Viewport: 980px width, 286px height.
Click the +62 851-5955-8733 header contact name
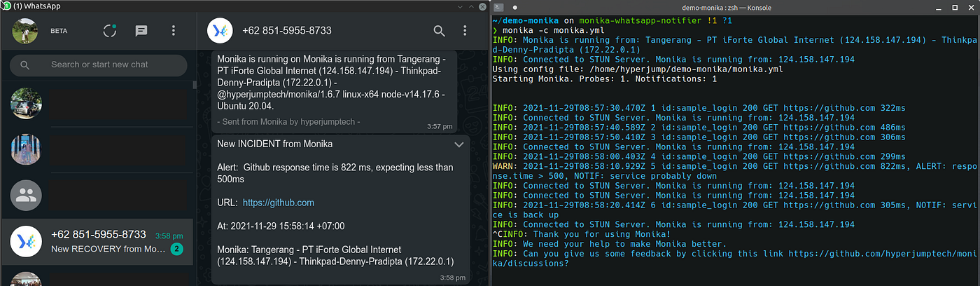coord(287,31)
